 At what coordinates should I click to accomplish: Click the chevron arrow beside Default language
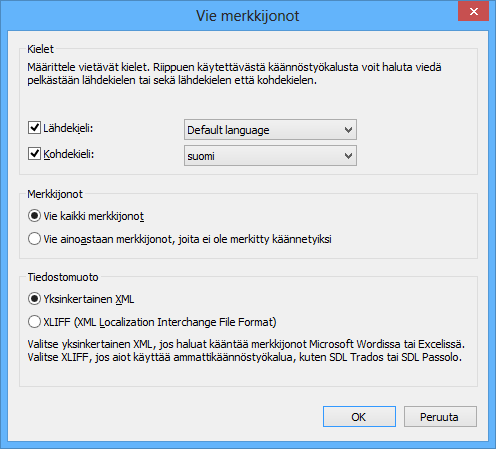pyautogui.click(x=348, y=130)
